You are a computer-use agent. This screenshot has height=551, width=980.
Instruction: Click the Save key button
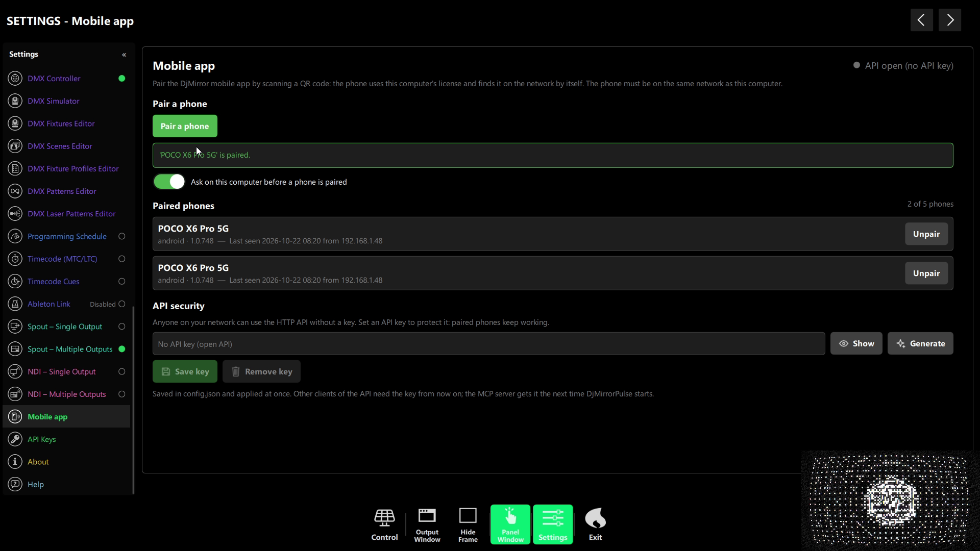(x=185, y=371)
